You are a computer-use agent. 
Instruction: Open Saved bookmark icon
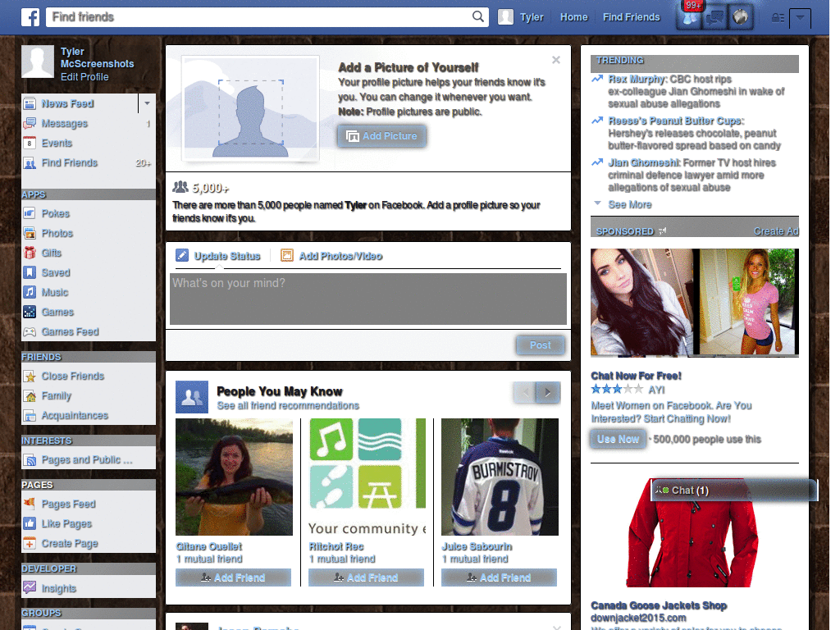point(30,272)
